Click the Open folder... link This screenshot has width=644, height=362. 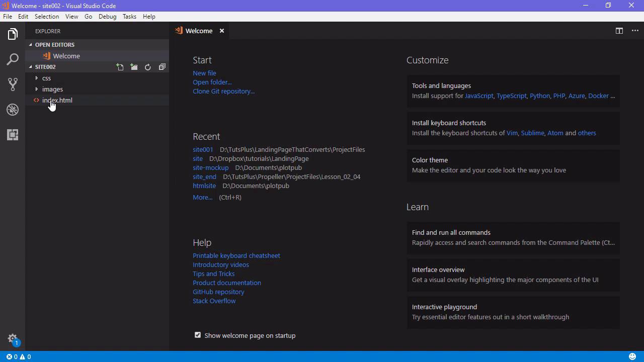[212, 82]
